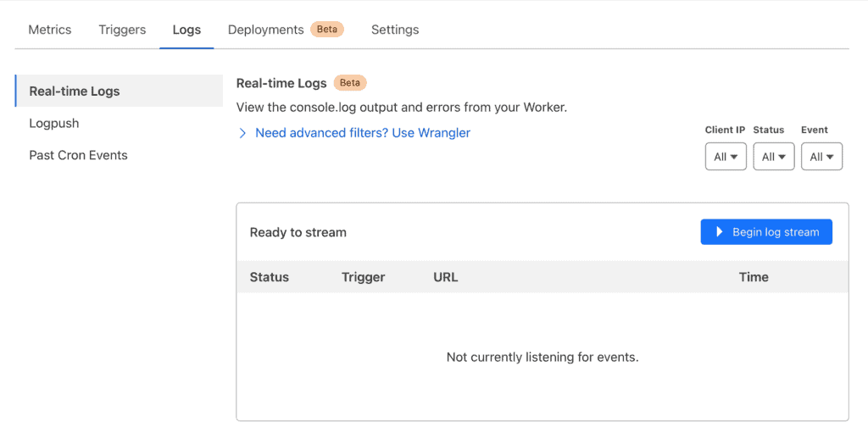Open the Deployments tab
Screen dimensions: 868x433
[x=265, y=30]
